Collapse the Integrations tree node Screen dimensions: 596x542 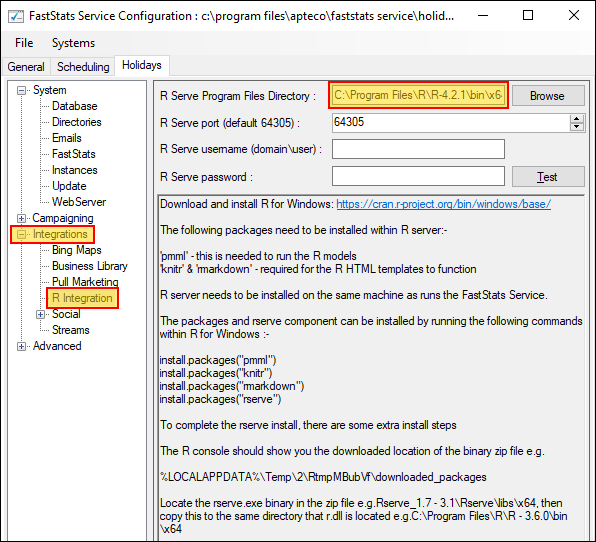pyautogui.click(x=21, y=235)
